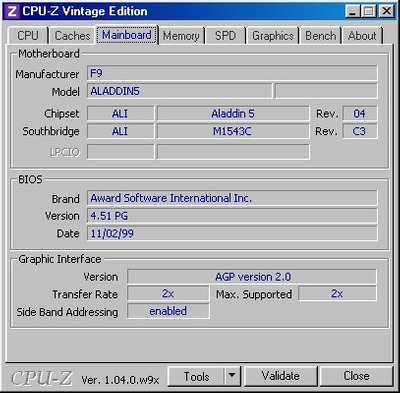Open the SPD tab

point(225,36)
